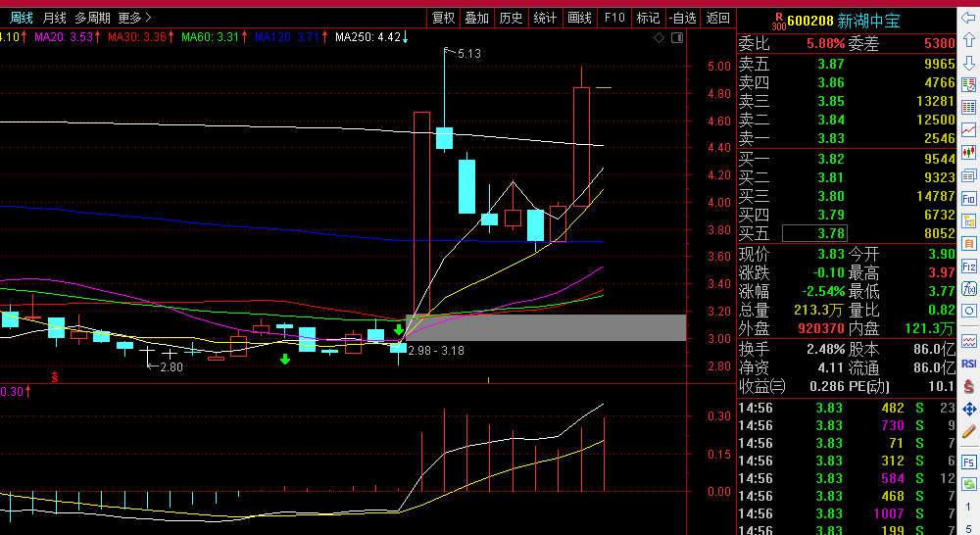Click the F5 sidebar icon

click(x=968, y=462)
